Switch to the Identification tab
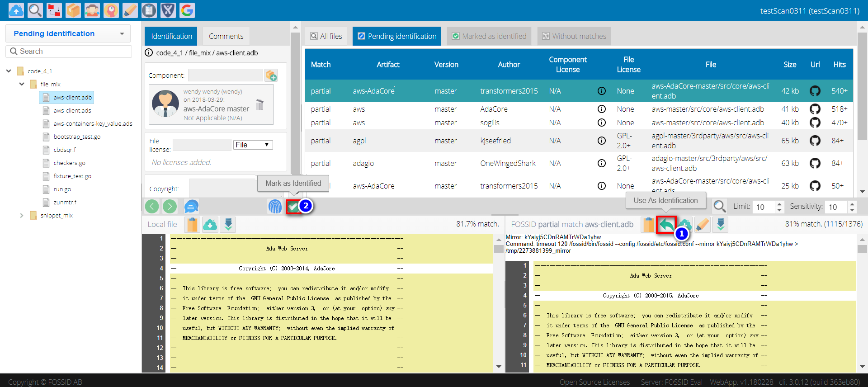Viewport: 868px width, 387px height. point(172,36)
